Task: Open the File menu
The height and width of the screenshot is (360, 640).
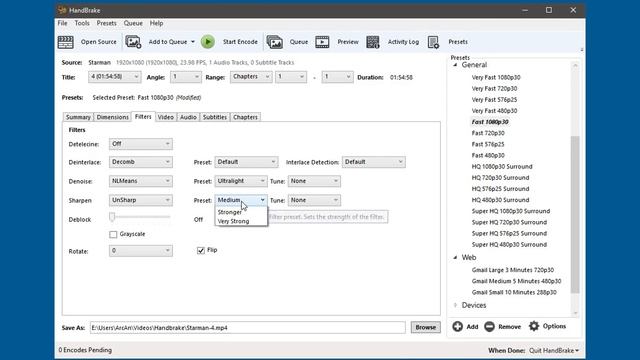Action: [62, 23]
